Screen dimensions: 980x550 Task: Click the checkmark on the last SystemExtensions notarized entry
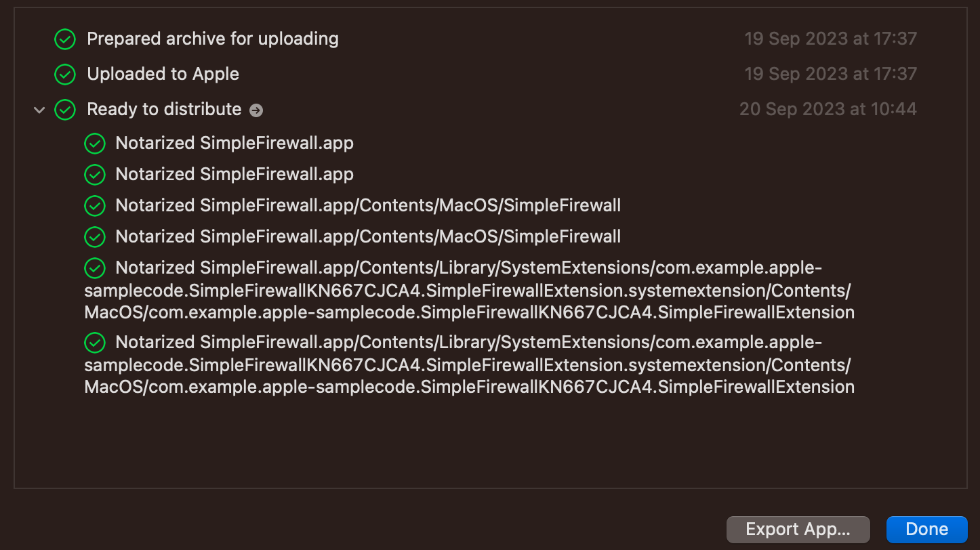coord(94,343)
